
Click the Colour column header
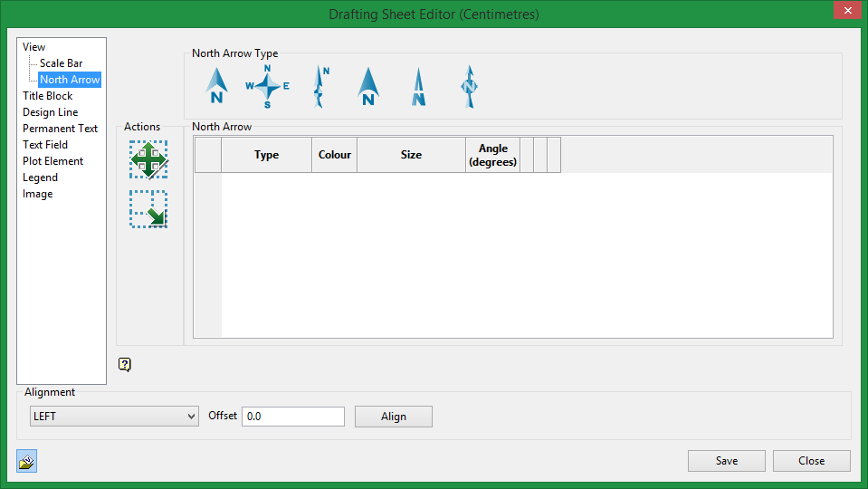point(334,155)
